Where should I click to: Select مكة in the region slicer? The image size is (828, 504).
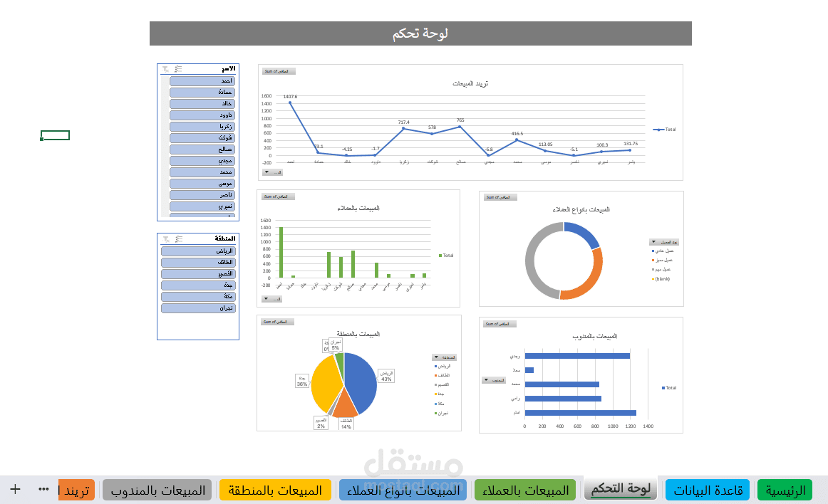[x=198, y=297]
